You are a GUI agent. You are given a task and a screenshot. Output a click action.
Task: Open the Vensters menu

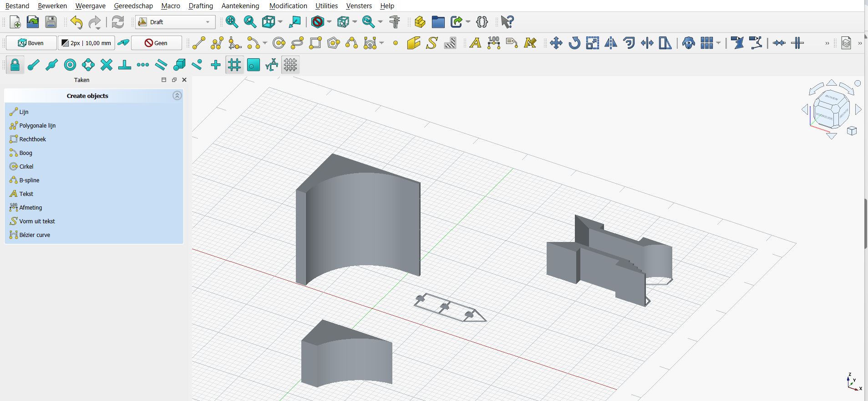click(x=359, y=6)
